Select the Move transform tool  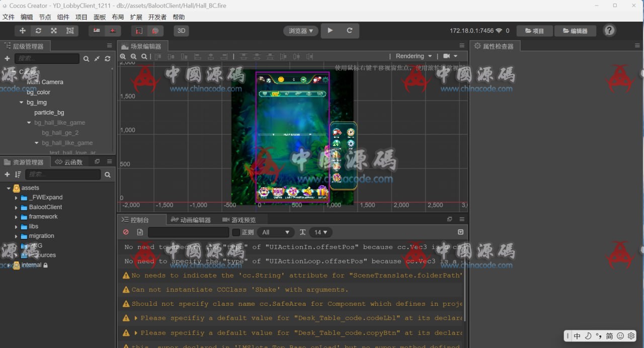click(x=23, y=31)
